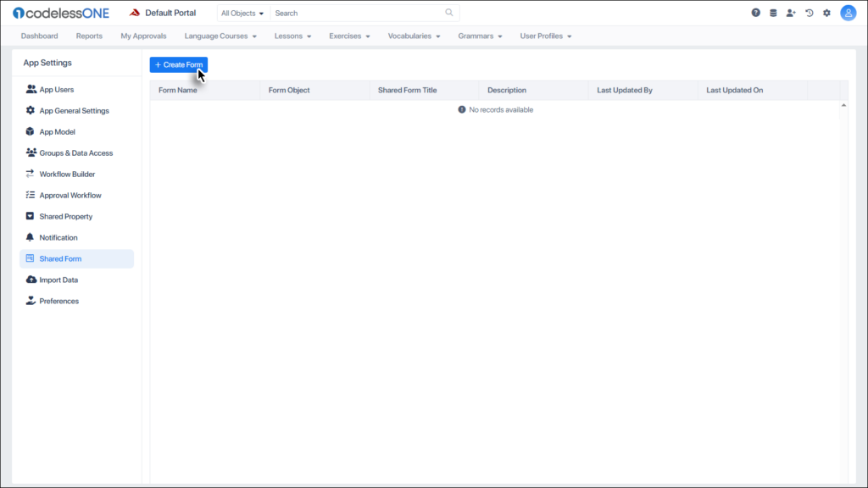Screen dimensions: 868x488
Task: Expand the Vocabularies menu
Action: [x=414, y=36]
